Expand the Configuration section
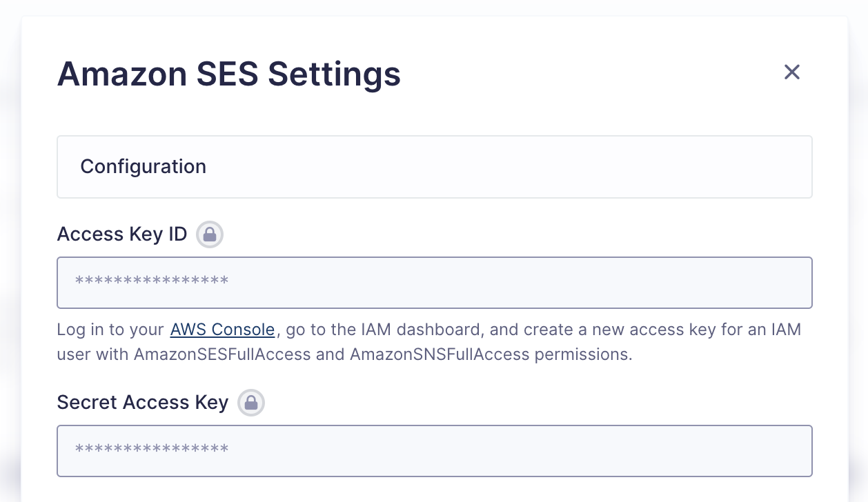Image resolution: width=868 pixels, height=502 pixels. click(x=435, y=167)
